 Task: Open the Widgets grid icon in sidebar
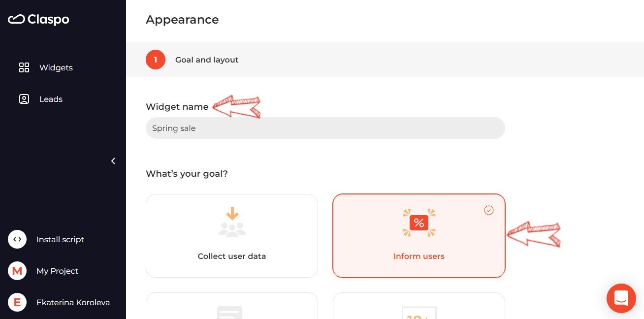pyautogui.click(x=24, y=67)
